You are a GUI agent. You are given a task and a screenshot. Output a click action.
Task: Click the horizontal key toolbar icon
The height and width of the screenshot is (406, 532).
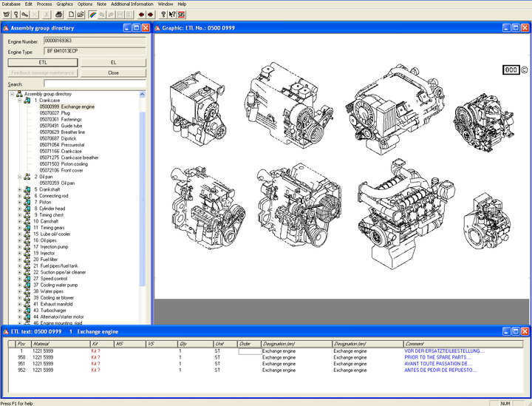pos(25,14)
